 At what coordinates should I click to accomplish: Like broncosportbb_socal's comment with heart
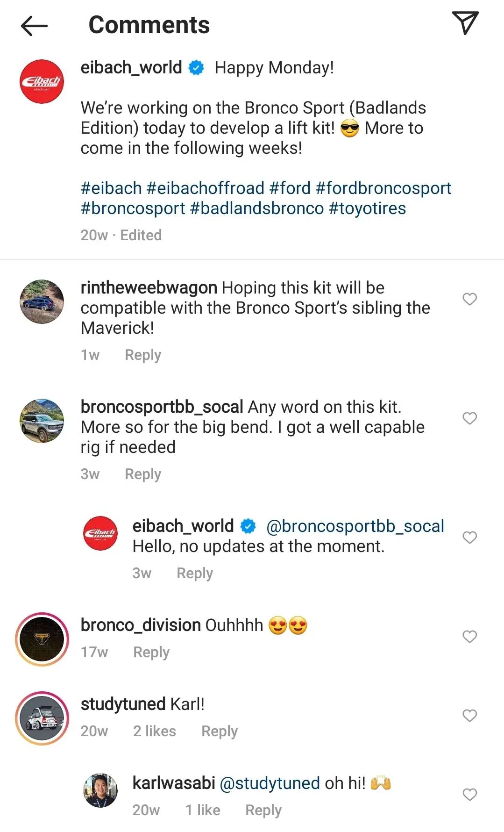click(469, 418)
